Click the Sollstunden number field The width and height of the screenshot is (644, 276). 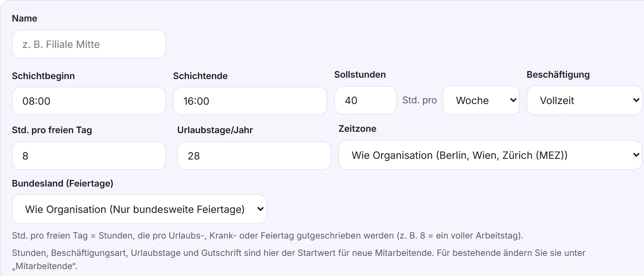[x=365, y=100]
